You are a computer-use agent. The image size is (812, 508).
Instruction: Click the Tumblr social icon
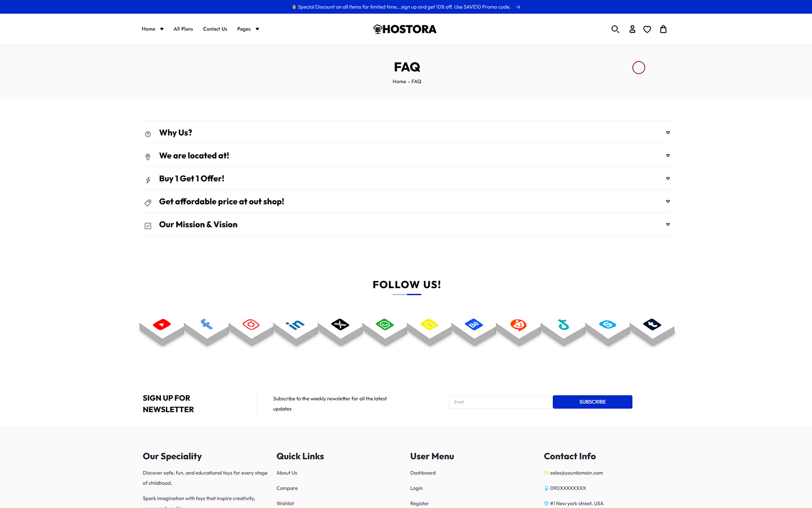click(652, 325)
